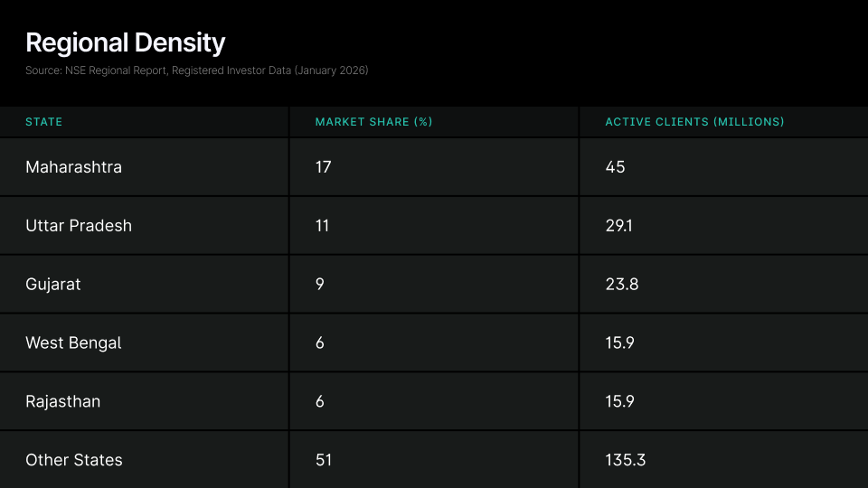Click the STATE column header

tap(44, 122)
